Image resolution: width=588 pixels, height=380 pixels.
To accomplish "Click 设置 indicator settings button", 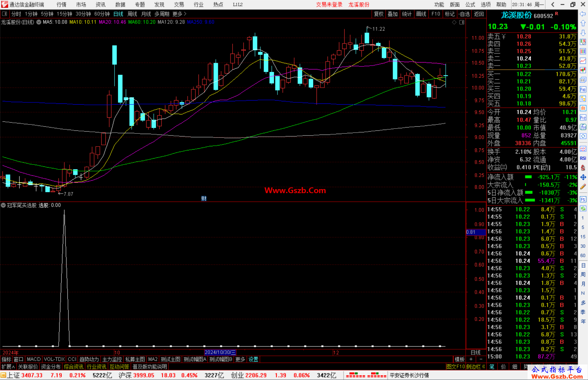I will [x=253, y=359].
